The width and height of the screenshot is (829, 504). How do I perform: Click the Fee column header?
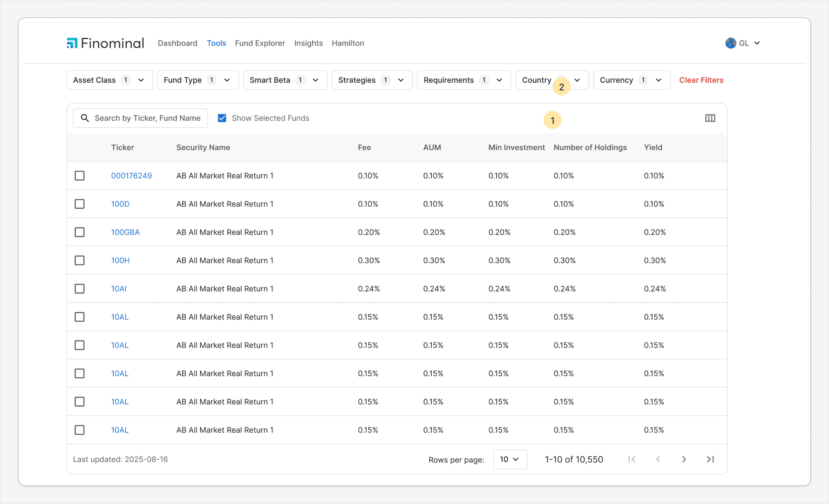click(364, 148)
